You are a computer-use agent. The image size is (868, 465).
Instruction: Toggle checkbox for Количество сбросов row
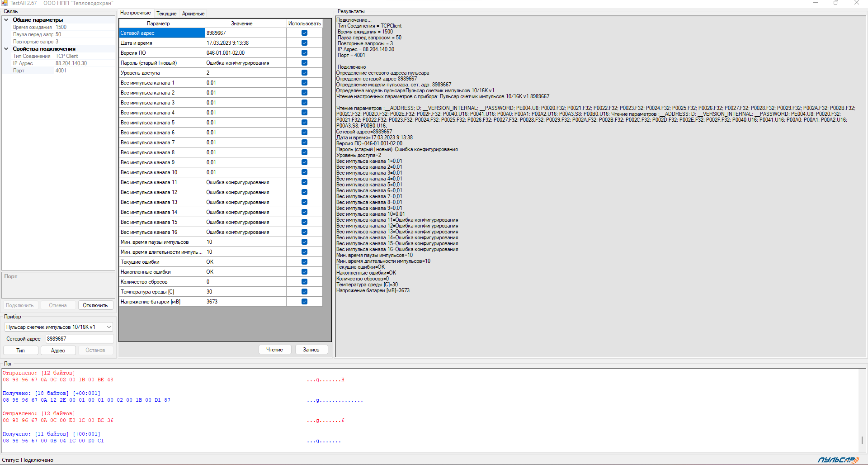point(304,282)
